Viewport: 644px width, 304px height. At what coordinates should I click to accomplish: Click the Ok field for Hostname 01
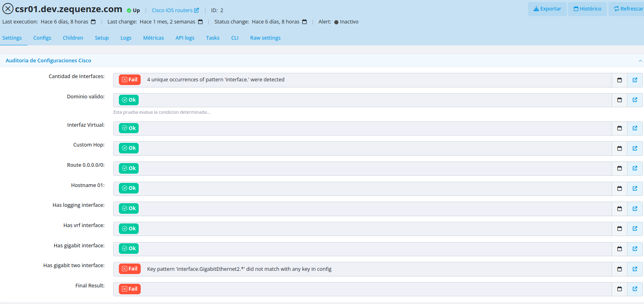tap(129, 188)
